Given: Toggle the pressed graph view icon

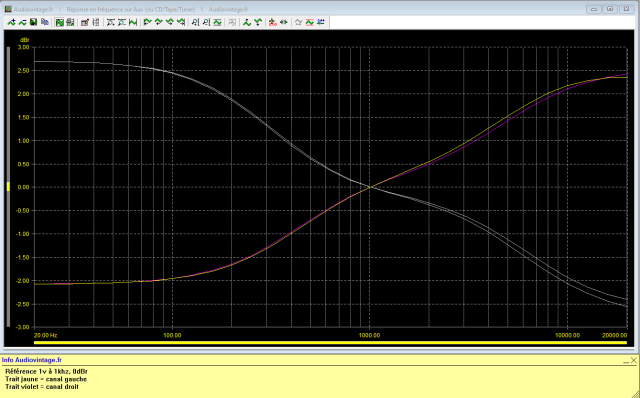Looking at the screenshot, I should point(60,22).
